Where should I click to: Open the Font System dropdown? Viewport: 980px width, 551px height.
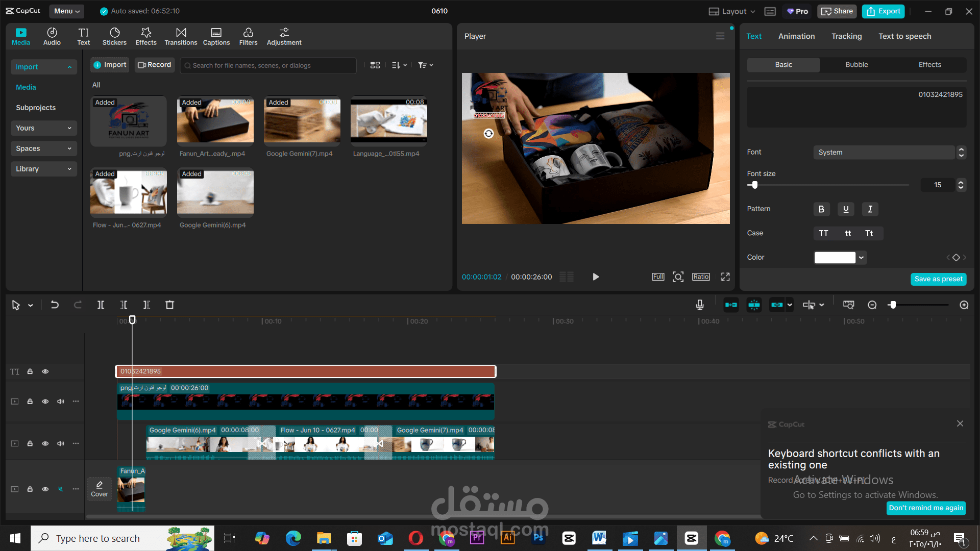884,153
